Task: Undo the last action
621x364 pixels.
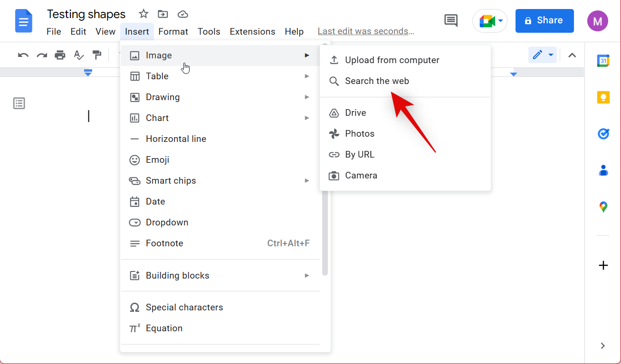Action: point(23,55)
